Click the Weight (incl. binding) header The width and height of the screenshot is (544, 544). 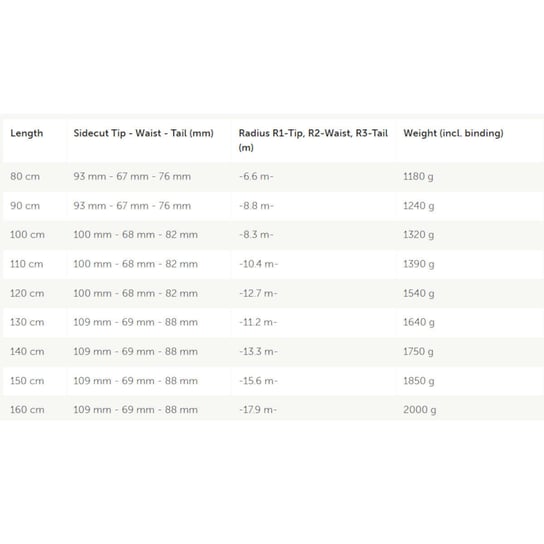[x=453, y=134]
